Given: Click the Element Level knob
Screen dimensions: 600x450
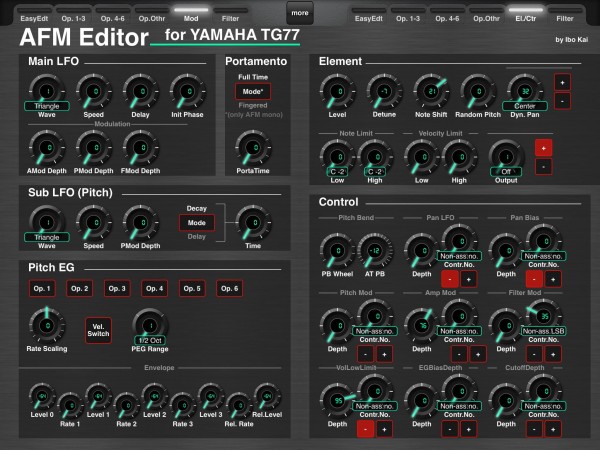Looking at the screenshot, I should point(337,92).
